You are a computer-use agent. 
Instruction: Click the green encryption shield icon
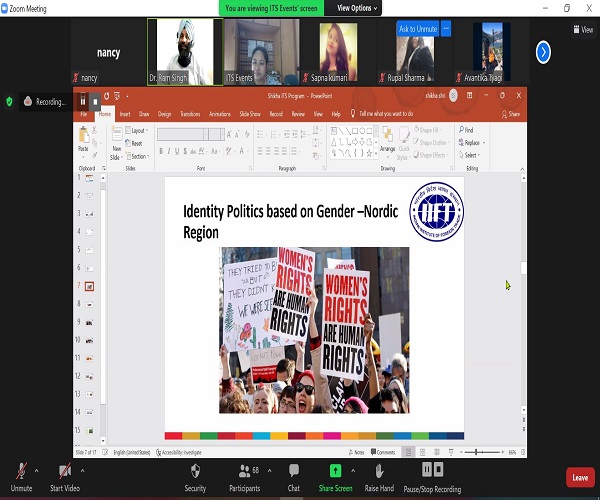10,102
